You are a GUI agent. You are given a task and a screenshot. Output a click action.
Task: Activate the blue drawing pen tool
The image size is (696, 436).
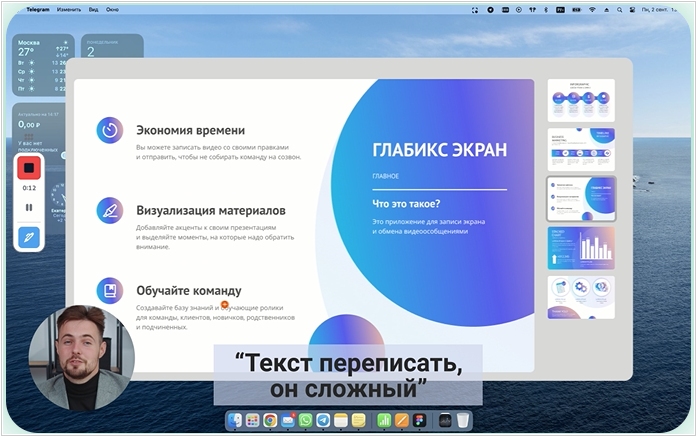pyautogui.click(x=29, y=238)
